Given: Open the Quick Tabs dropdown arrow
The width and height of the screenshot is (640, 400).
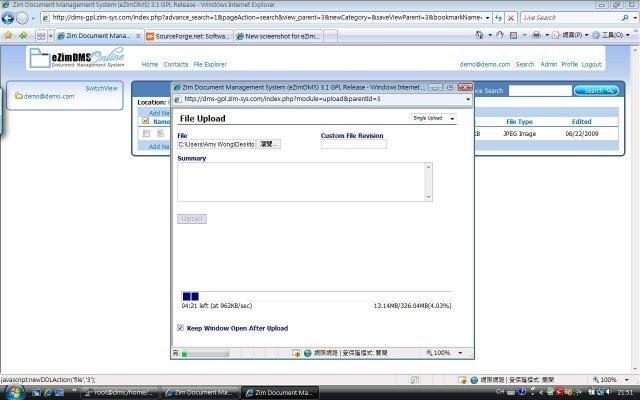Looking at the screenshot, I should 50,36.
